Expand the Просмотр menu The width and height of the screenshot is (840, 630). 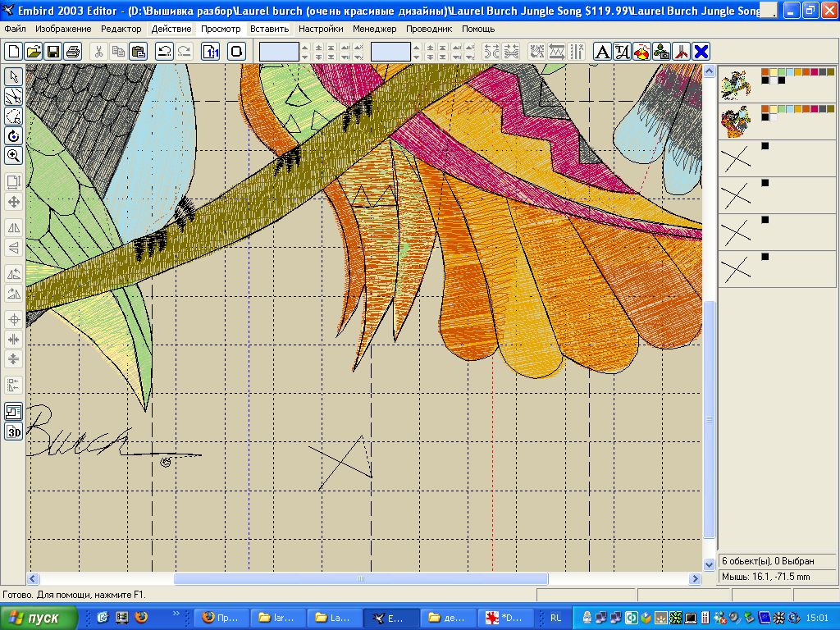(x=221, y=29)
